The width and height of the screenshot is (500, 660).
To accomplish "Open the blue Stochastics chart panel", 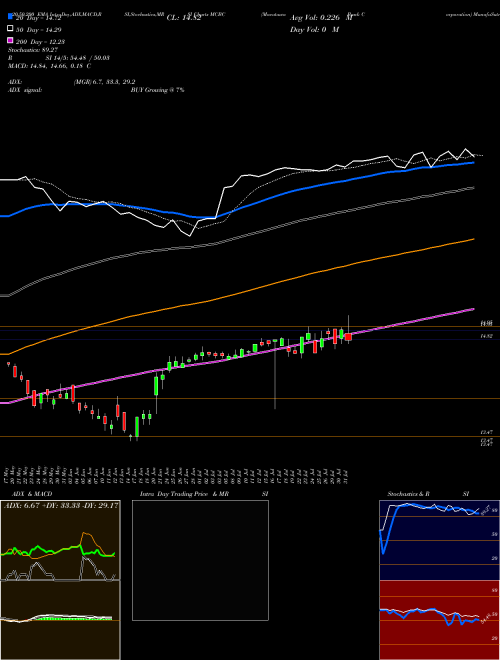I will point(439,540).
